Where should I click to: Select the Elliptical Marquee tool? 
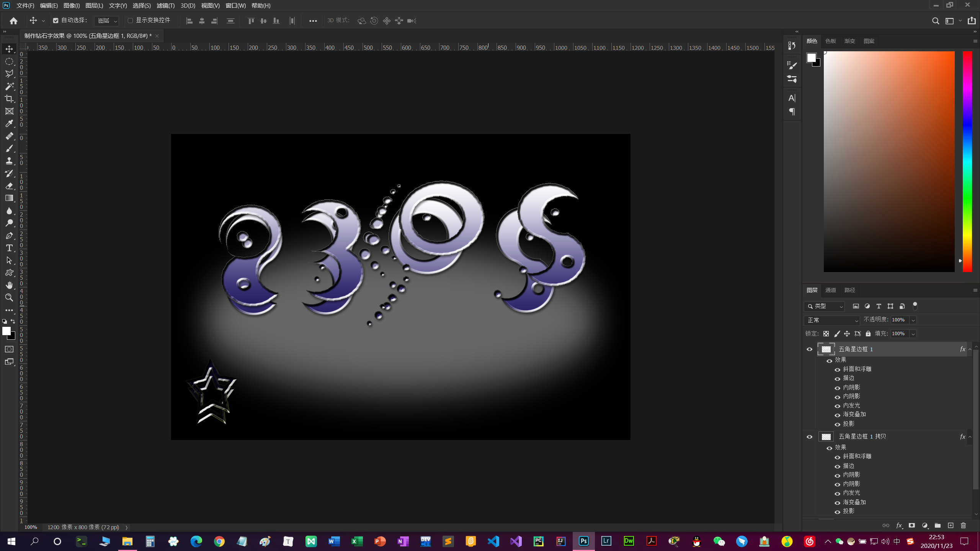(x=9, y=61)
